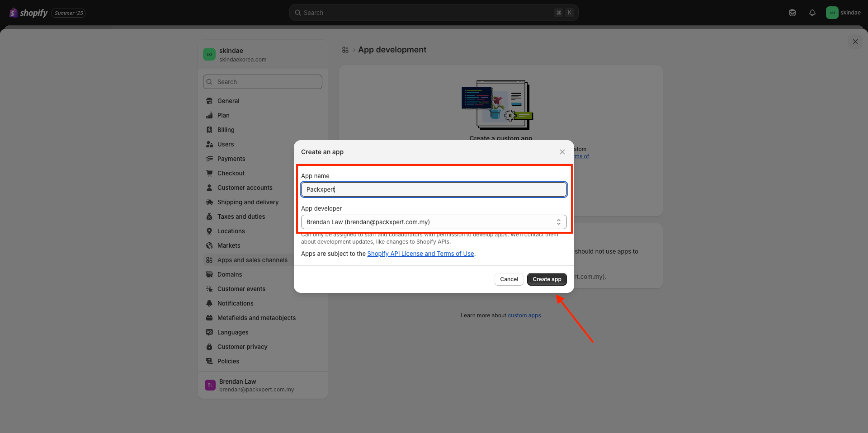Viewport: 868px width, 433px height.
Task: Click Cancel in Create an app dialog
Action: coord(509,279)
